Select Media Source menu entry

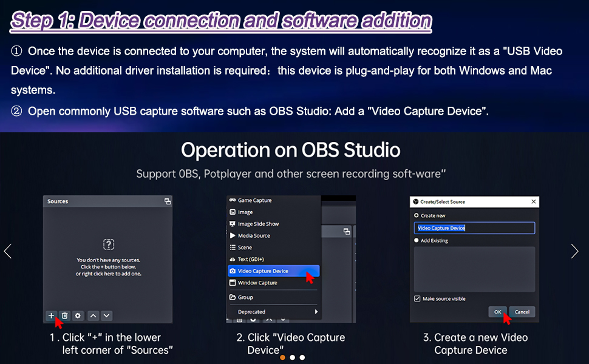[x=273, y=235]
